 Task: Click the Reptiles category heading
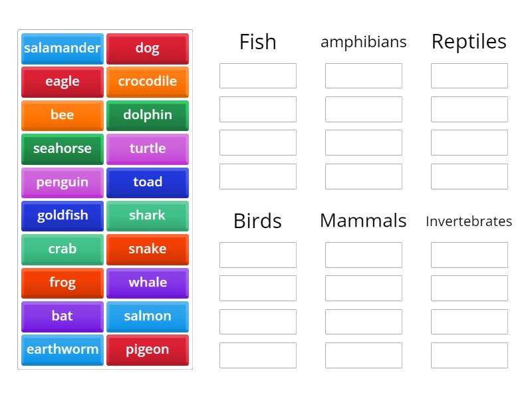pos(469,41)
